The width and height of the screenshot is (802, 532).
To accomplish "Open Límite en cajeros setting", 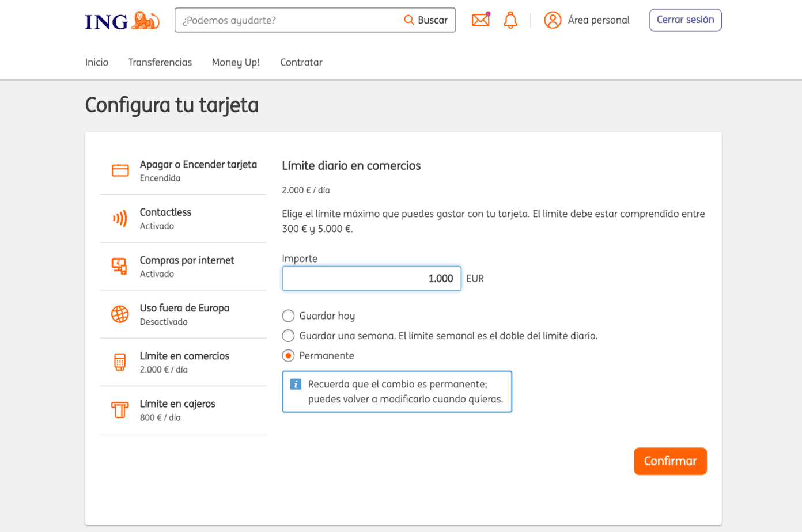I will (184, 410).
